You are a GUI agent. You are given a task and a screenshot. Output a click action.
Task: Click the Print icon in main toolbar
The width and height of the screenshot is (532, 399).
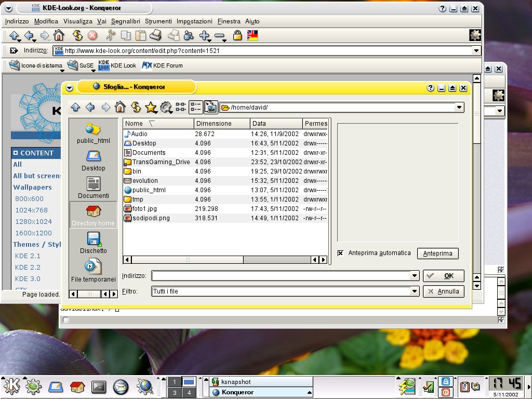click(155, 35)
